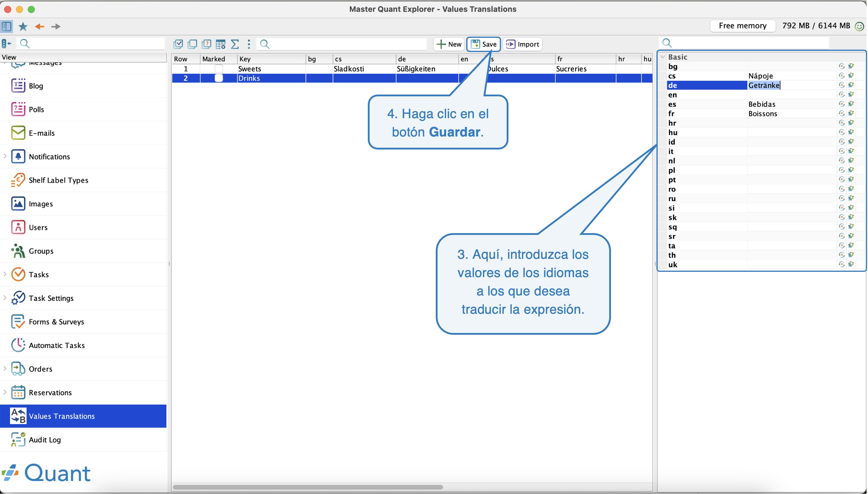The height and width of the screenshot is (494, 868).
Task: Click the invert marking toolbar icon
Action: click(207, 44)
